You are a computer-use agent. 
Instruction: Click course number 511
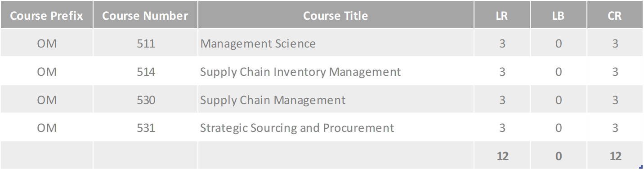coord(146,44)
